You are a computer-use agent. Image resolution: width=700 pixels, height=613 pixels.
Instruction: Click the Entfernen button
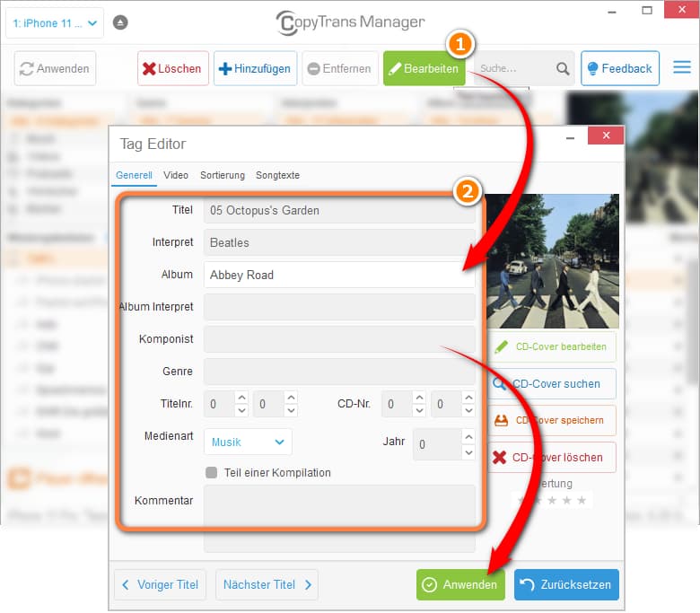(340, 68)
